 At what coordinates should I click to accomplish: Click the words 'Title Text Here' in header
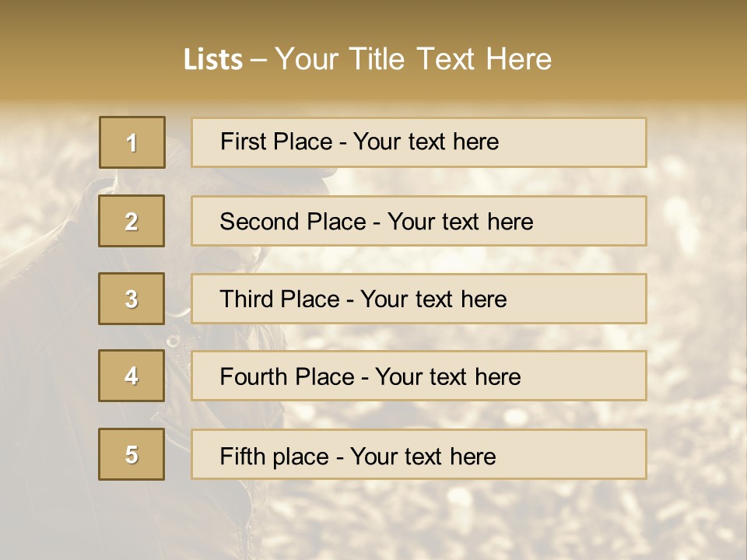click(x=451, y=59)
